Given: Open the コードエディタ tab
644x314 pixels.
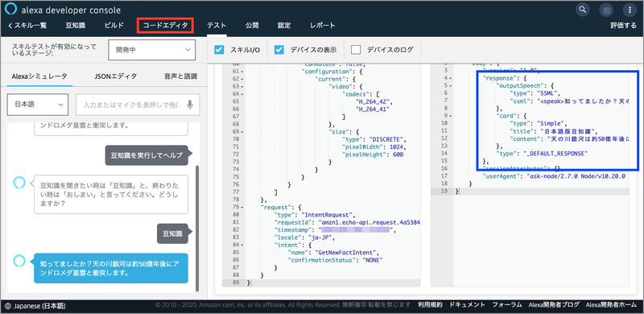Looking at the screenshot, I should pyautogui.click(x=165, y=26).
